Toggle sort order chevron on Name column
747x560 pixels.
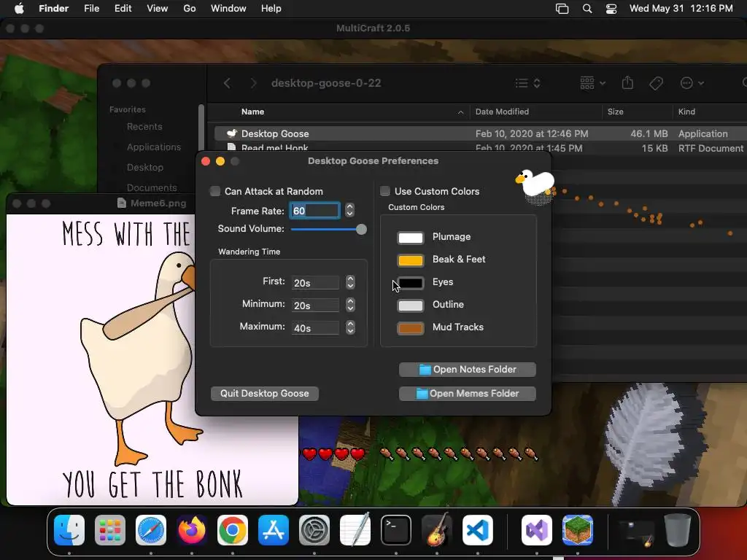tap(461, 112)
